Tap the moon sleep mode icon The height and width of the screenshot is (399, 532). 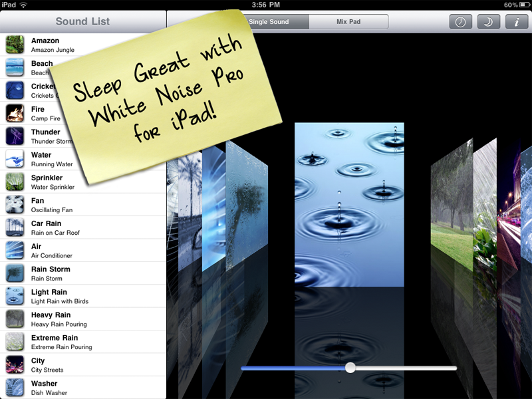pos(488,22)
